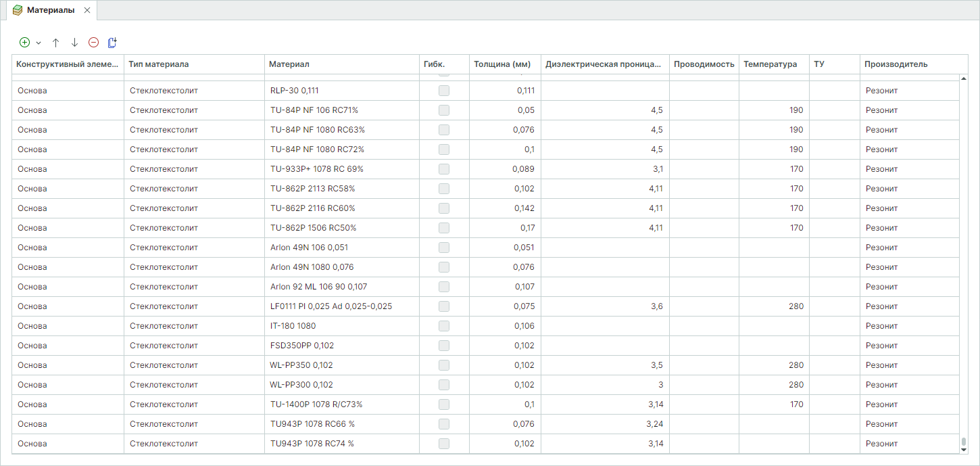
Task: Select the Материалы tab label
Action: [x=51, y=10]
